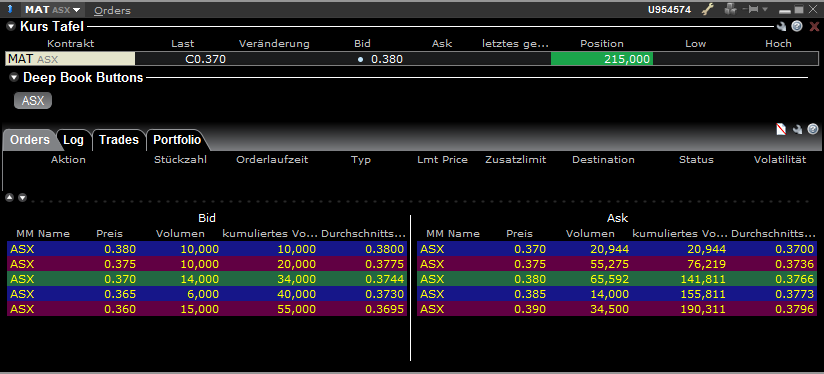824x374 pixels.
Task: Click the Kontrakt column header
Action: (70, 44)
